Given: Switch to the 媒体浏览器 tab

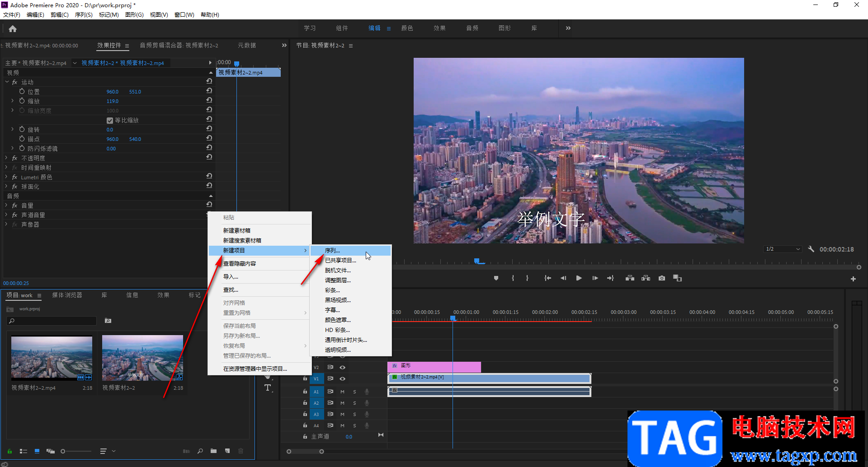Looking at the screenshot, I should pyautogui.click(x=67, y=295).
